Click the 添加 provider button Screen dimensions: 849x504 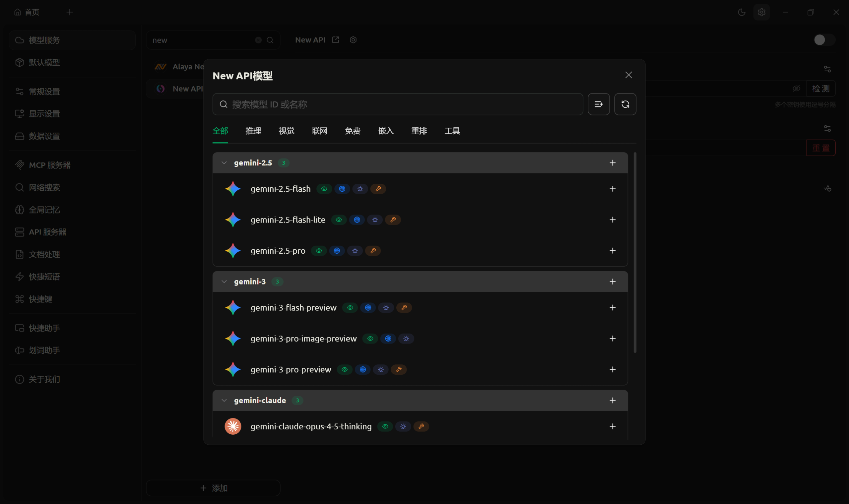[x=213, y=488]
